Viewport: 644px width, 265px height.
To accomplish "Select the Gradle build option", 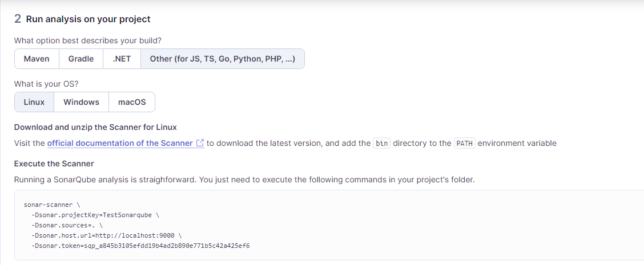I will click(81, 59).
